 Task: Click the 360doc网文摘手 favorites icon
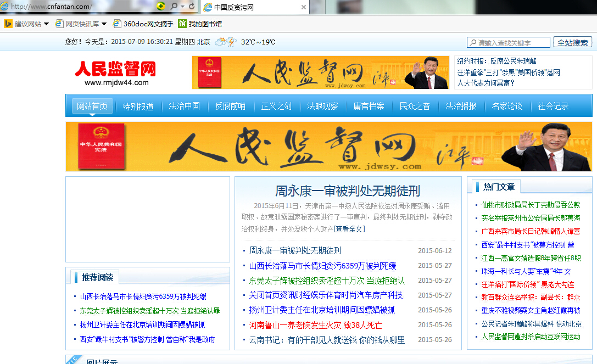pos(116,24)
